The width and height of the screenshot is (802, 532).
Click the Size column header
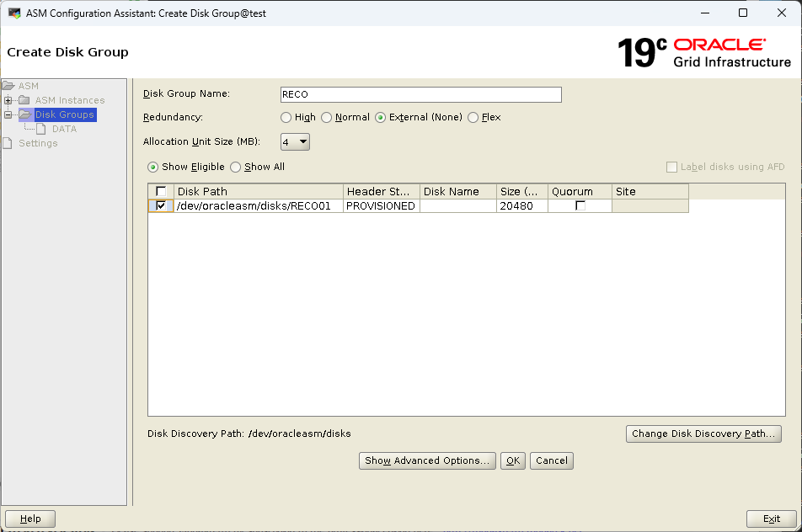pos(522,192)
